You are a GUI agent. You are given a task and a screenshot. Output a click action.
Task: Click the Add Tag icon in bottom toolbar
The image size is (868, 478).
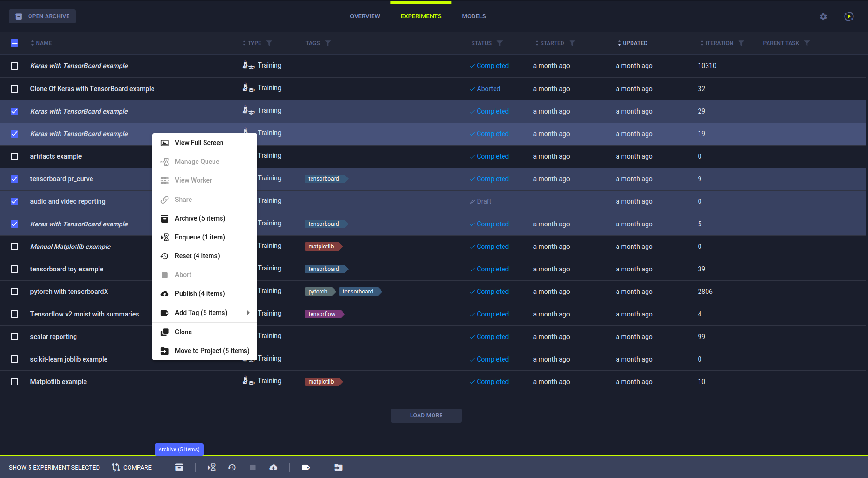[x=305, y=467]
